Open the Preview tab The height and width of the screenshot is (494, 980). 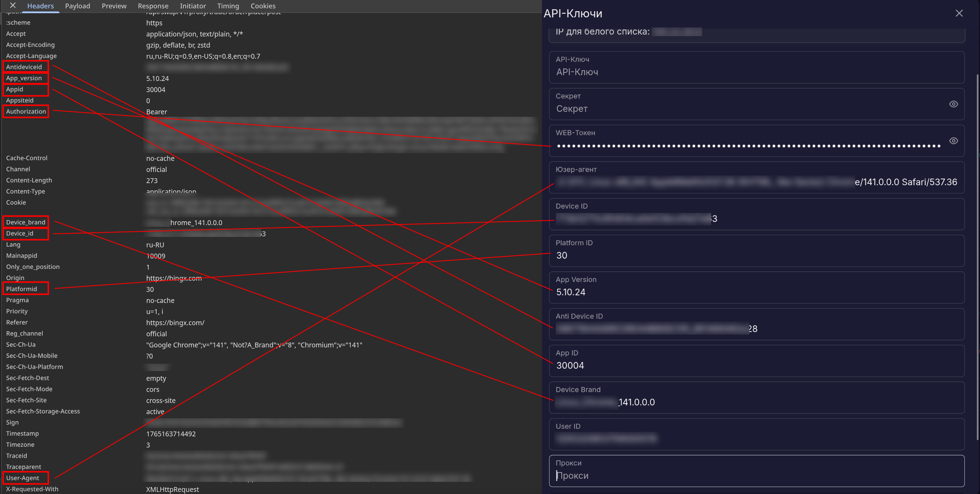click(x=114, y=6)
